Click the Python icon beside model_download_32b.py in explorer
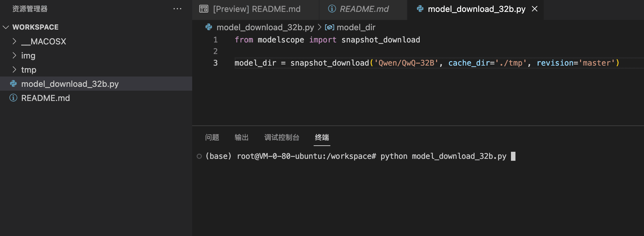Screen dimensions: 644x236 [x=13, y=84]
